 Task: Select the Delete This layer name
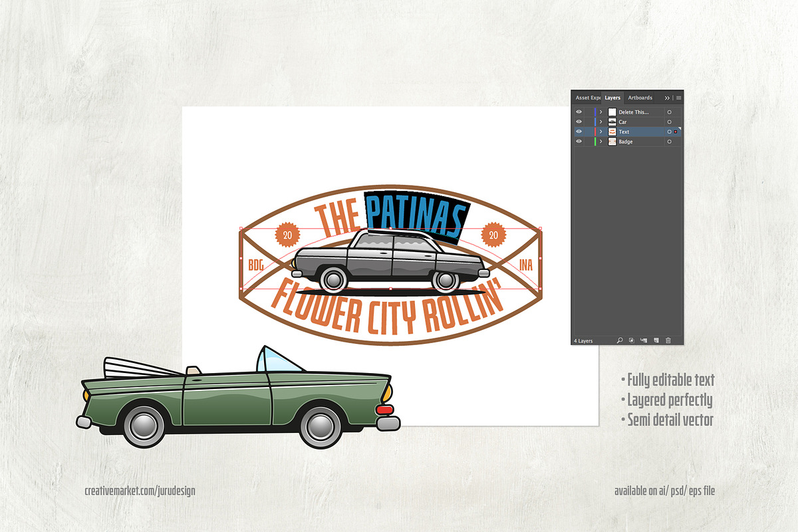634,112
